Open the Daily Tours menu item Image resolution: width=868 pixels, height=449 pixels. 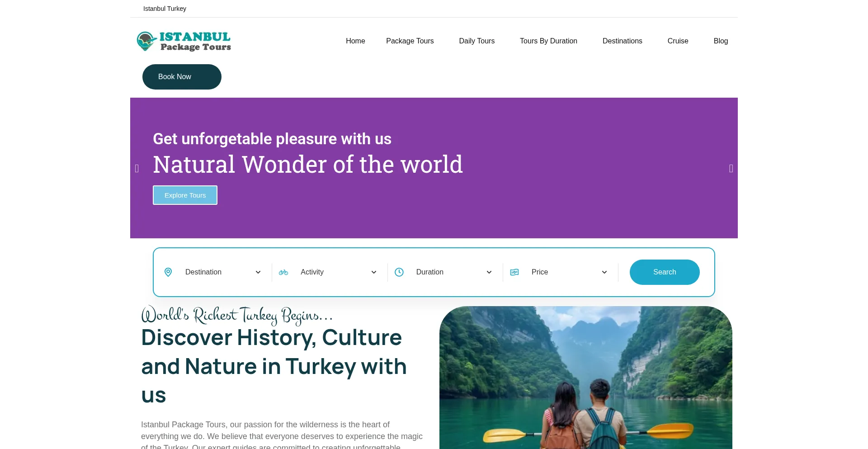click(x=477, y=41)
